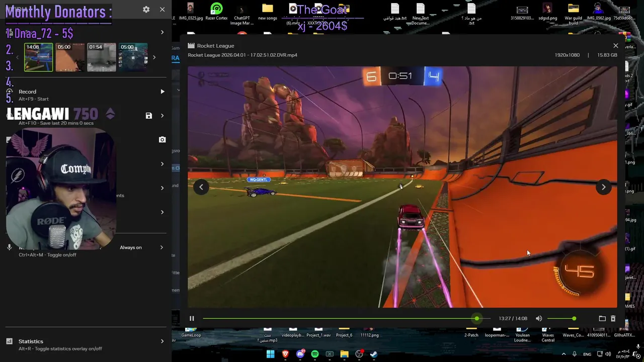Click the 15.83 GB file size text

tap(607, 55)
